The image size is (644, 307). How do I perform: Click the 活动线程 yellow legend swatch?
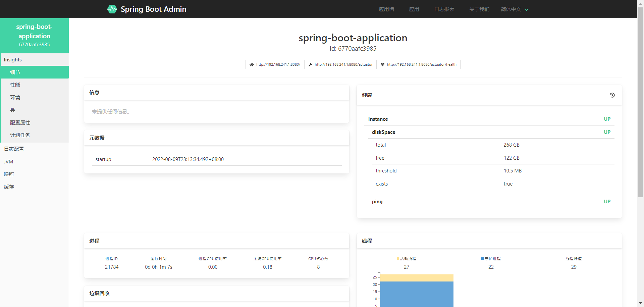coord(398,259)
